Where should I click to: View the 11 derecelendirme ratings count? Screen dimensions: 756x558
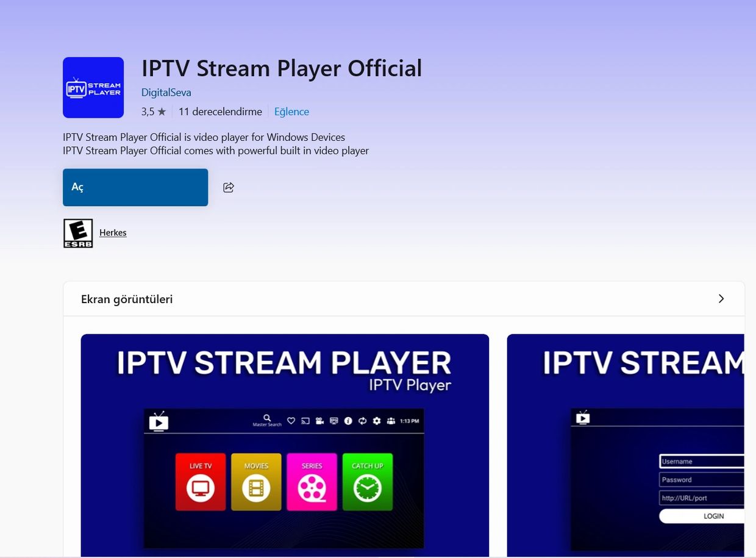(220, 112)
